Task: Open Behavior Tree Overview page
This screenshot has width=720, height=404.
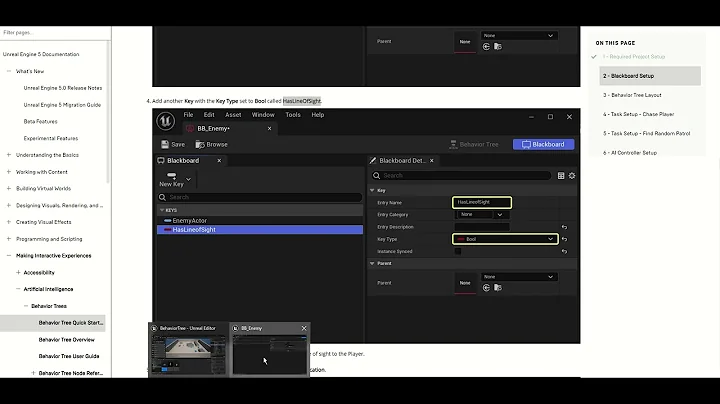Action: [67, 340]
